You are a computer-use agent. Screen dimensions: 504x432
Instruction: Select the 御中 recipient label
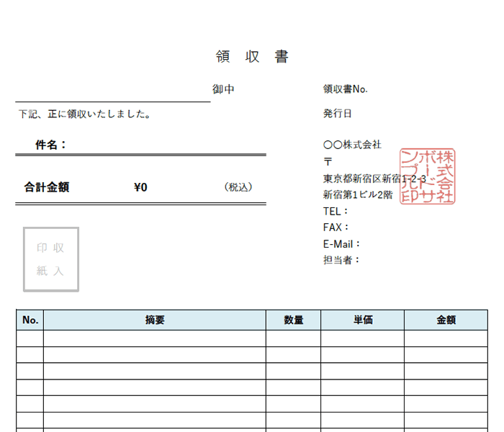(x=223, y=89)
